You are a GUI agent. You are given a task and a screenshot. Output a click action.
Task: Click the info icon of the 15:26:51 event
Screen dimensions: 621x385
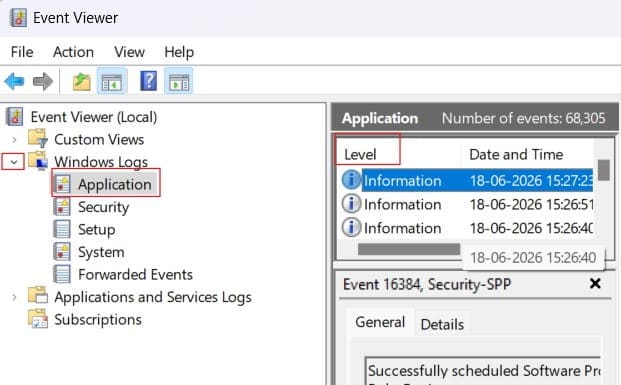click(x=351, y=204)
